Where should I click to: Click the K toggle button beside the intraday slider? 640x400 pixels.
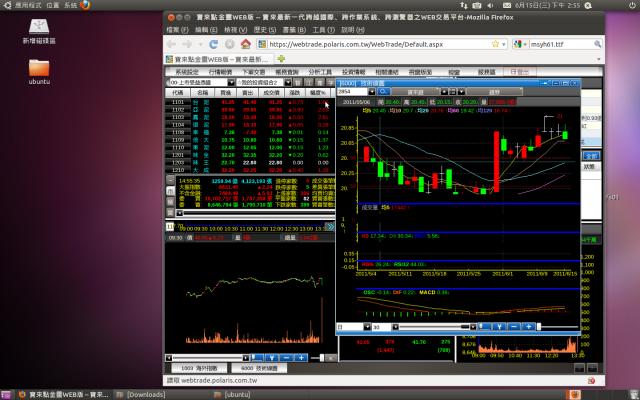point(331,358)
